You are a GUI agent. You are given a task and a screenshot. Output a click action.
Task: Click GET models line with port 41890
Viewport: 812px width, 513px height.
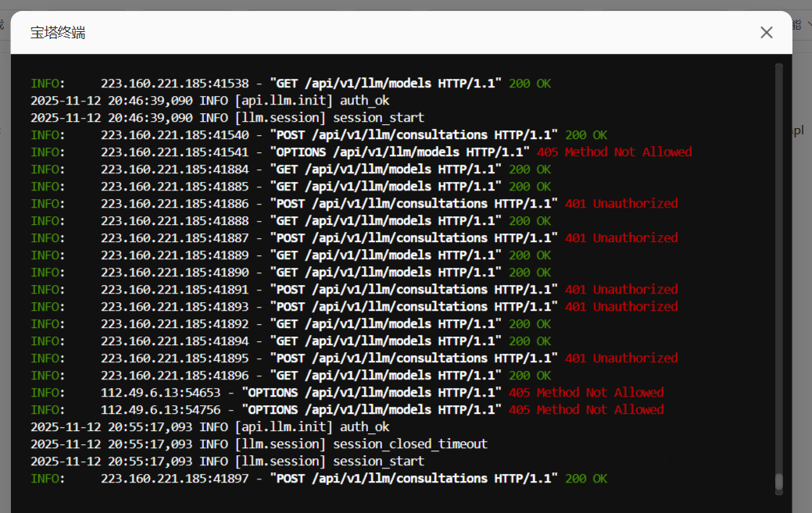point(291,272)
